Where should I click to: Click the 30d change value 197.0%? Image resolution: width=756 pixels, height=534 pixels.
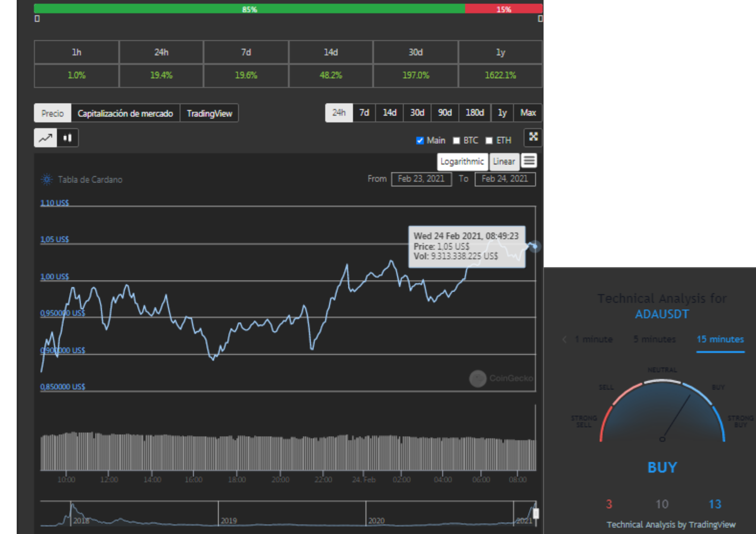point(416,75)
